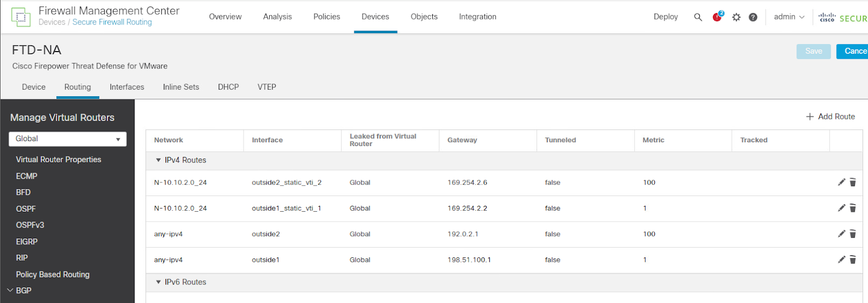Open the Overview menu
The image size is (868, 303).
tap(225, 17)
